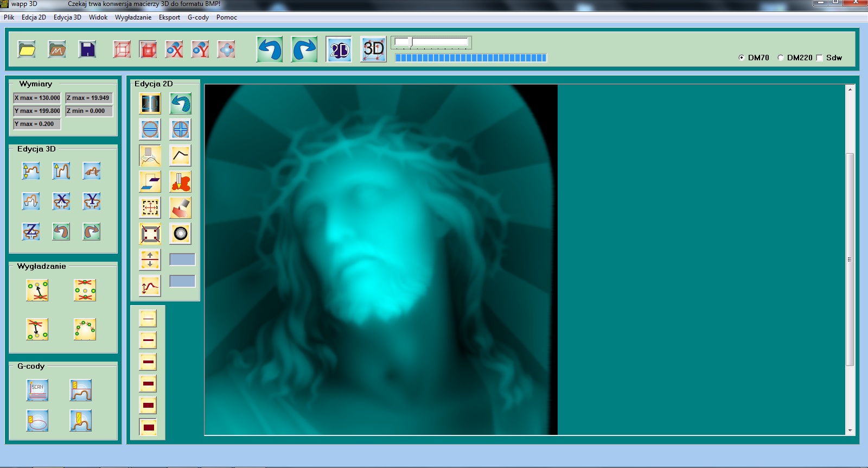Select the polyline drawing tool
This screenshot has height=468, width=868.
pos(181,155)
